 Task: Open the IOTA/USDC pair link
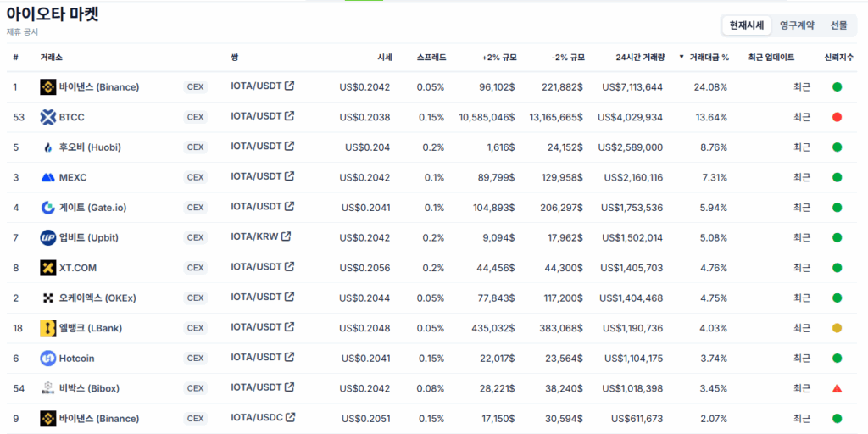coord(257,417)
